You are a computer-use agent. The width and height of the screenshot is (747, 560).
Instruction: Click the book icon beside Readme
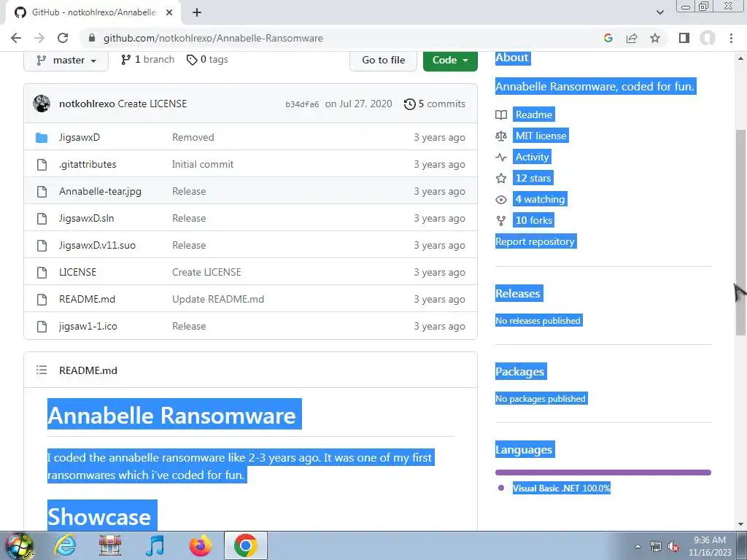(x=500, y=114)
